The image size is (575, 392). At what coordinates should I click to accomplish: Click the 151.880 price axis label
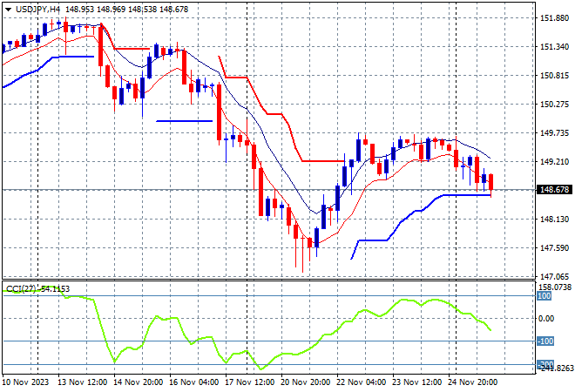(x=555, y=17)
